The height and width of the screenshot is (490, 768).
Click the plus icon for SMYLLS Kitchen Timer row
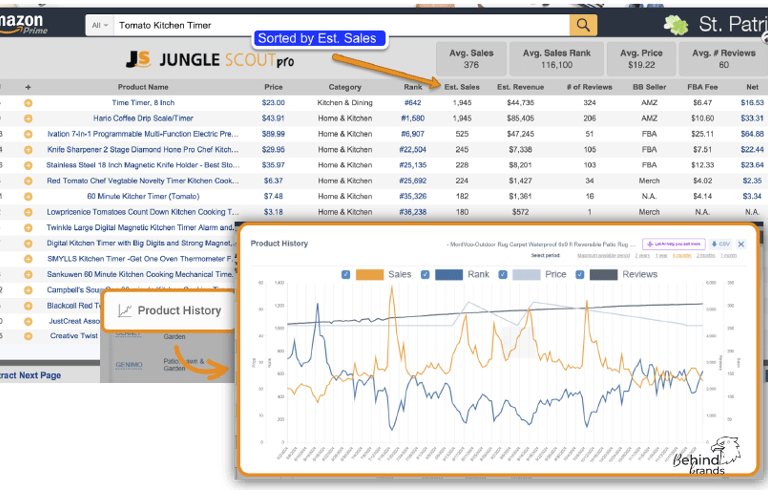tap(28, 259)
